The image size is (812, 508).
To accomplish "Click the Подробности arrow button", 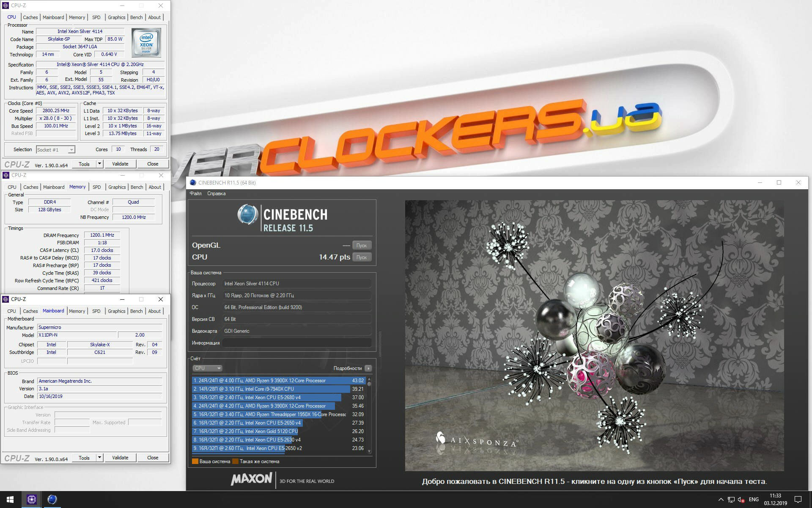I will coord(368,368).
